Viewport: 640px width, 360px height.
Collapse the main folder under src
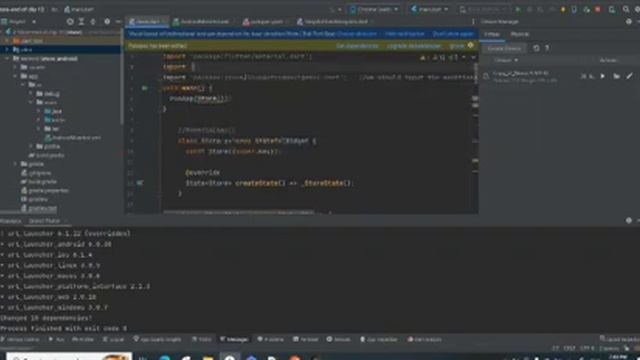[x=31, y=102]
